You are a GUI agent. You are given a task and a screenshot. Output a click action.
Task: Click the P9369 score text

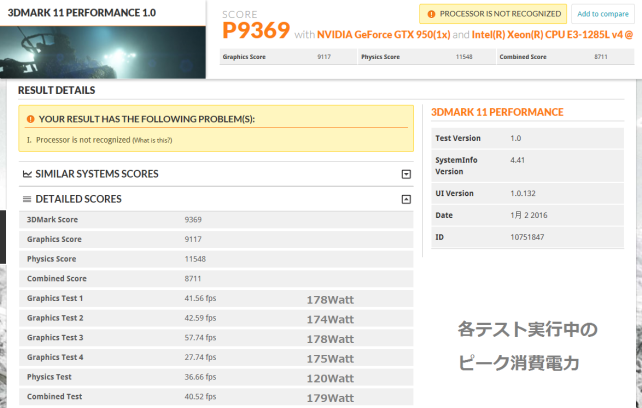click(256, 30)
